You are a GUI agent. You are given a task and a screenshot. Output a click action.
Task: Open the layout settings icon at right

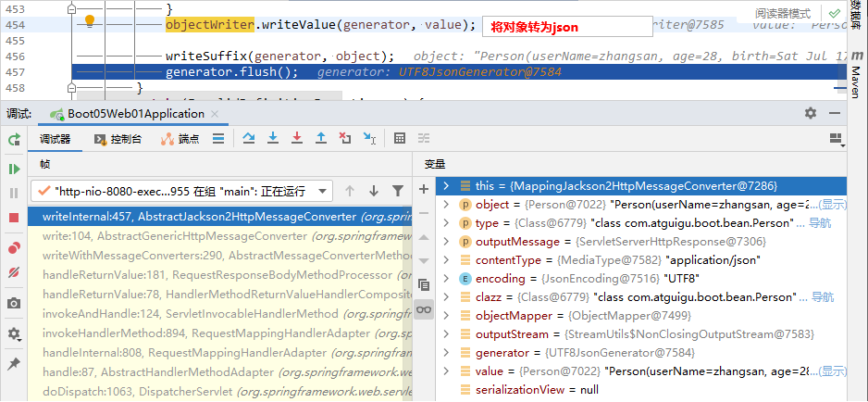click(x=837, y=139)
